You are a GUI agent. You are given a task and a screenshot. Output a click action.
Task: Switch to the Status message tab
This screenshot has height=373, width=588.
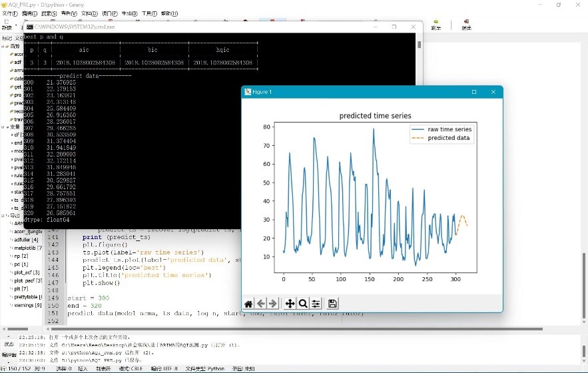9,344
